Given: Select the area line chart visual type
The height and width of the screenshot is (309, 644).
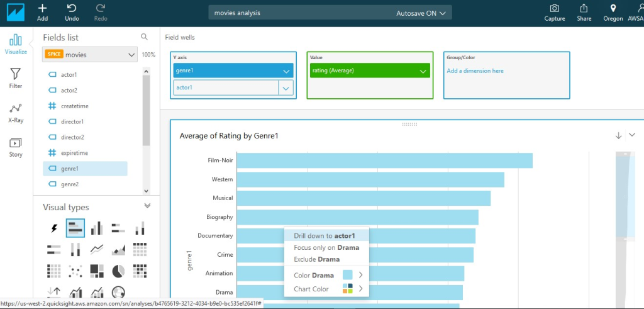Looking at the screenshot, I should point(118,249).
